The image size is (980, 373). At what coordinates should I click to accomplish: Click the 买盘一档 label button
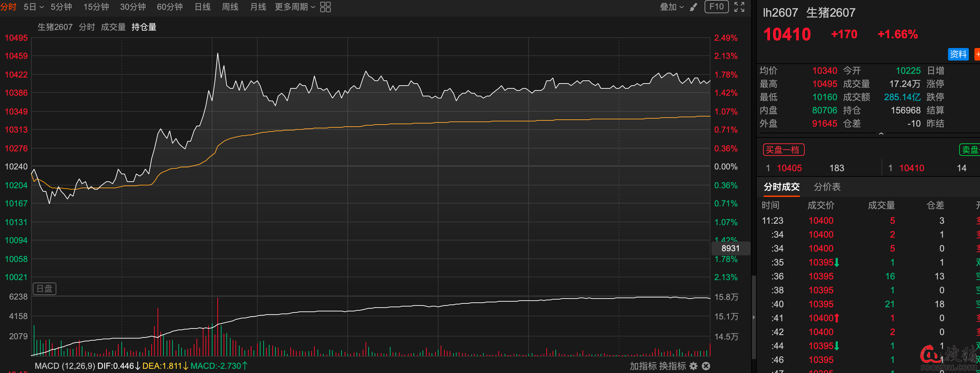tap(783, 150)
